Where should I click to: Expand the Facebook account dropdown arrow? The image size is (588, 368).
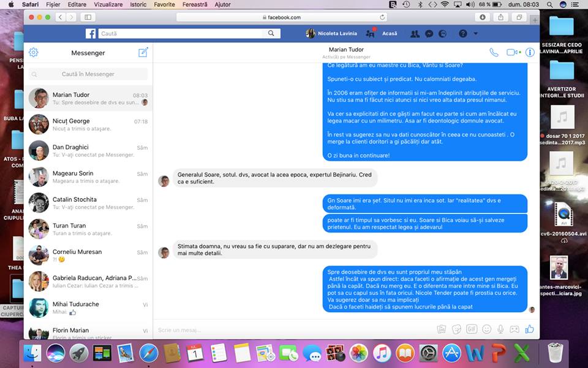[476, 34]
